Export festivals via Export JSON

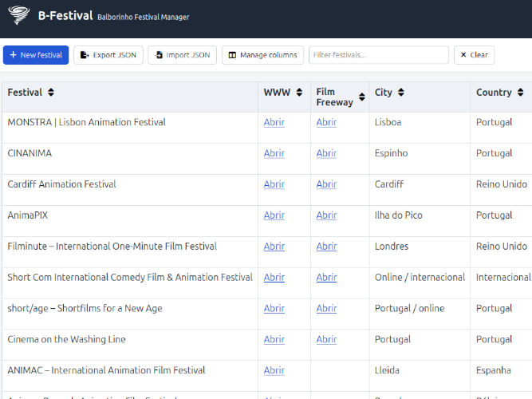point(108,55)
